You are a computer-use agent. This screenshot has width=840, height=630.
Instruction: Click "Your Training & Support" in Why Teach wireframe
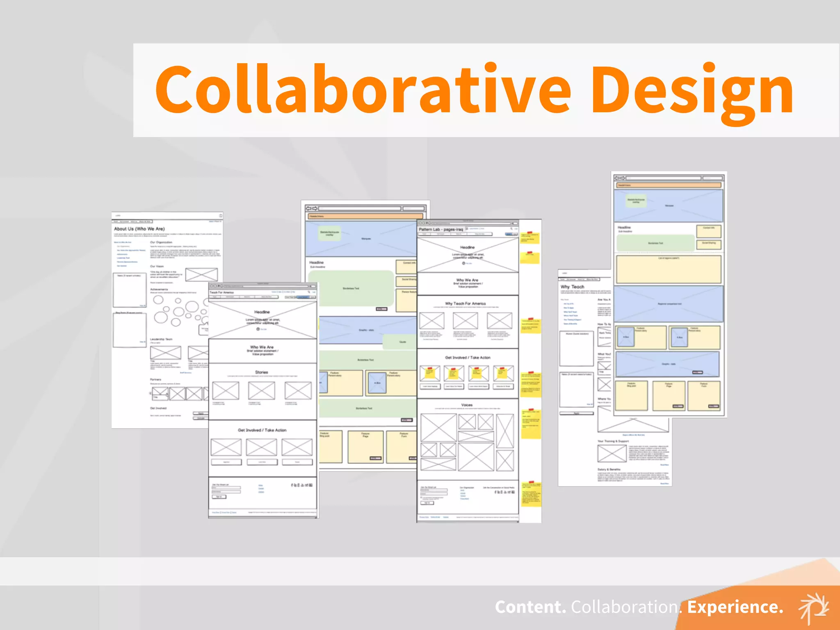click(x=613, y=441)
